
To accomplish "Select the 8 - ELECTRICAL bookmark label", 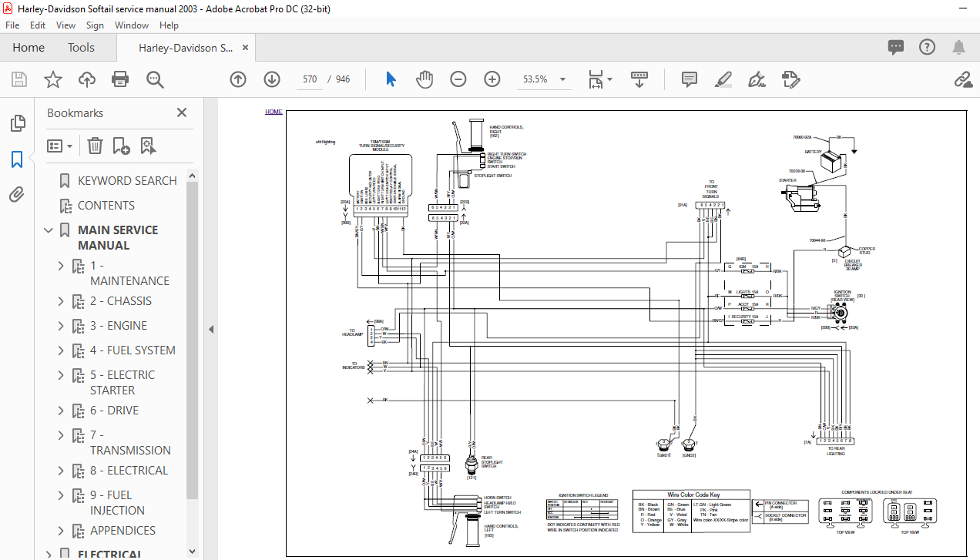I will coord(129,471).
